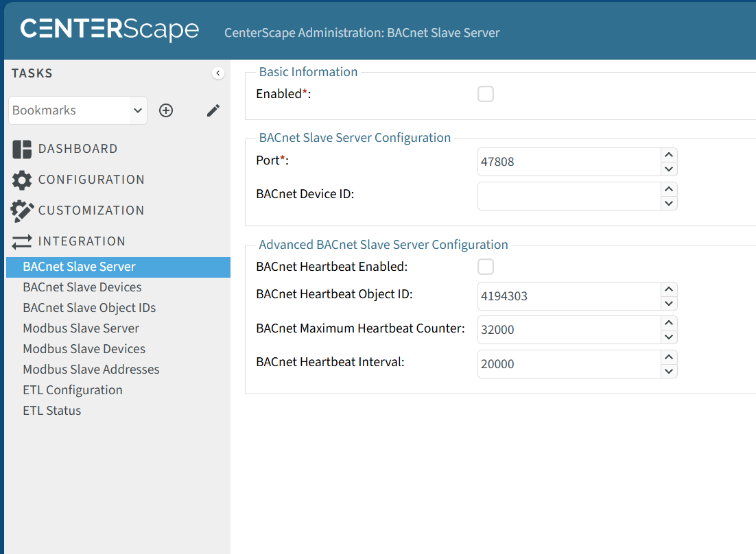Go to ETL Configuration
The height and width of the screenshot is (554, 756).
click(73, 390)
